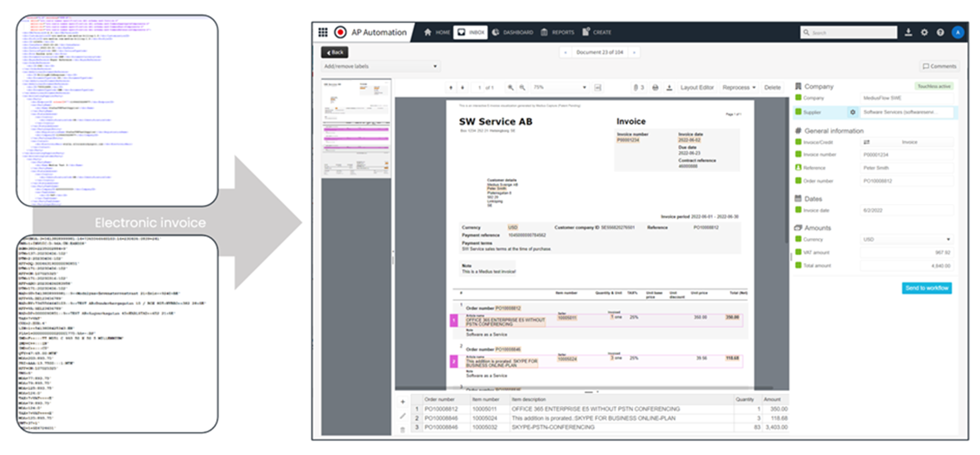Click the print icon
This screenshot has width=980, height=455.
(655, 87)
